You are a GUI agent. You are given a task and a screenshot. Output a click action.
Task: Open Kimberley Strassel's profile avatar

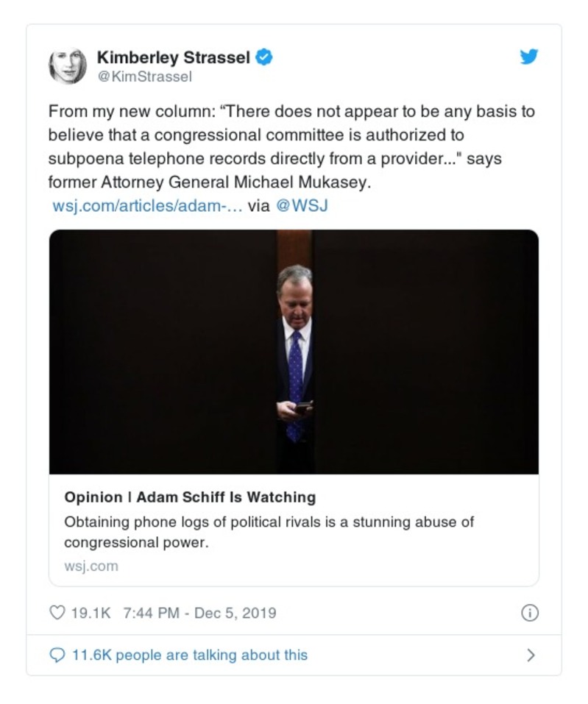click(68, 66)
